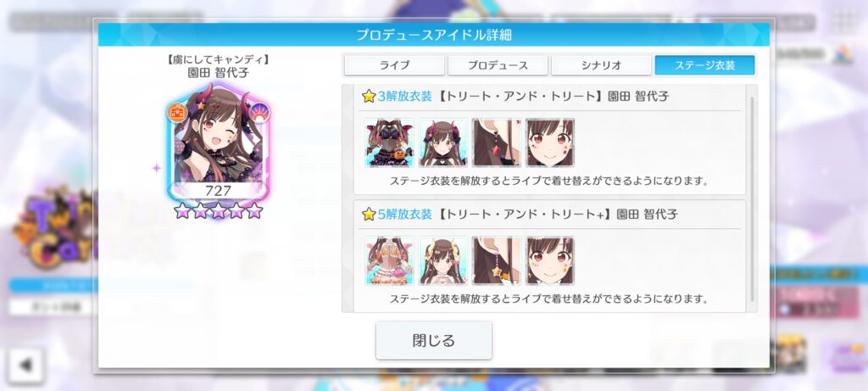
Task: View the 5解放衣装 hairstyle thumbnail
Action: coord(442,261)
